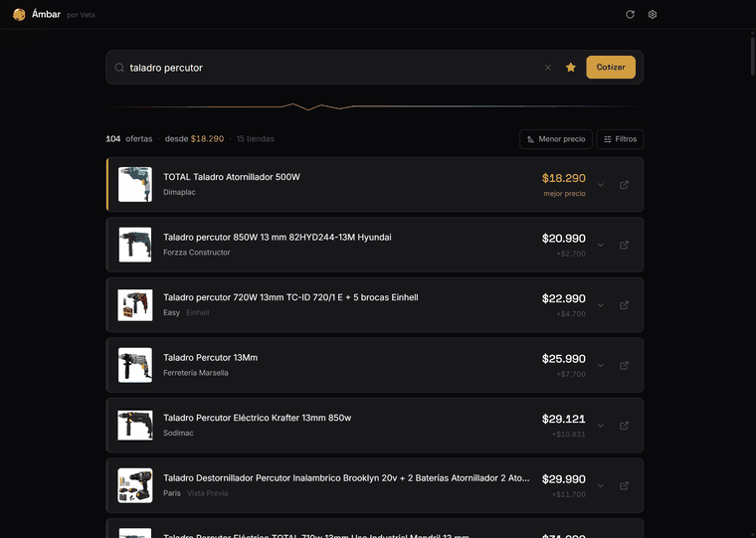Click the Ferretería Marsella store name
756x538 pixels.
click(196, 373)
